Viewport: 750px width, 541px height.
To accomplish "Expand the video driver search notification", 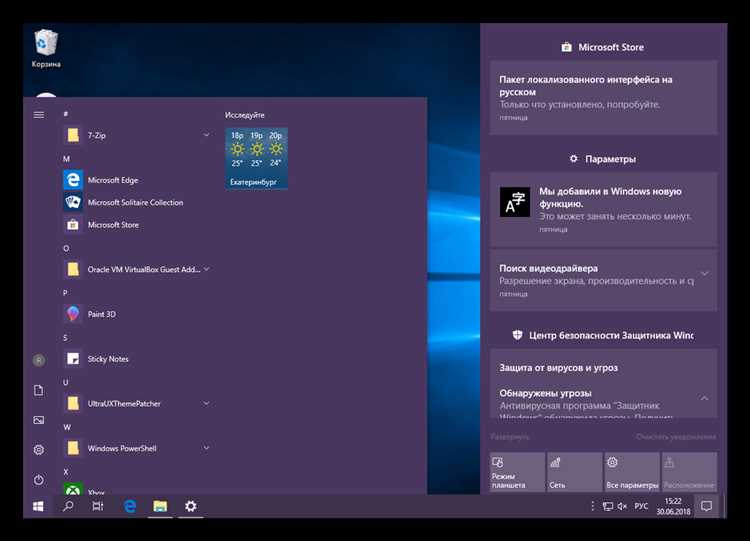I will coord(705,274).
